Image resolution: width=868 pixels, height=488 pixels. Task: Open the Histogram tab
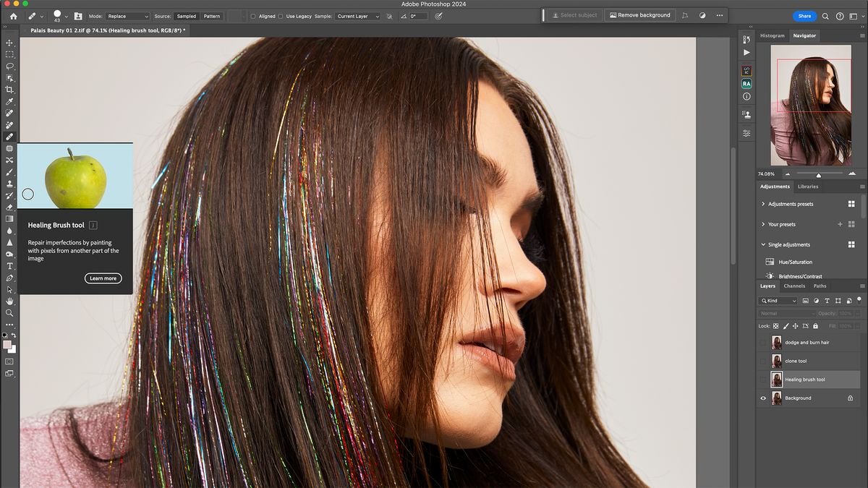point(772,35)
